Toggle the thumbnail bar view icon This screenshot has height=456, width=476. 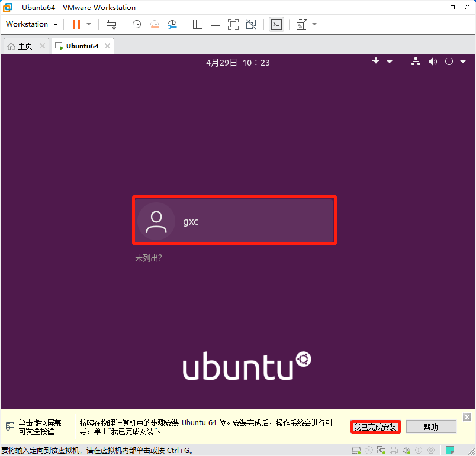click(216, 24)
